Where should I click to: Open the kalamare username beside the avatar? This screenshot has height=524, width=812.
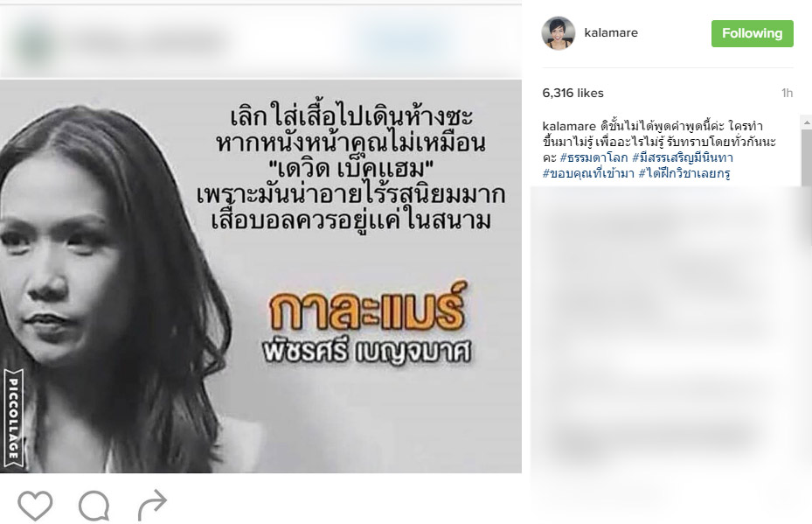611,32
